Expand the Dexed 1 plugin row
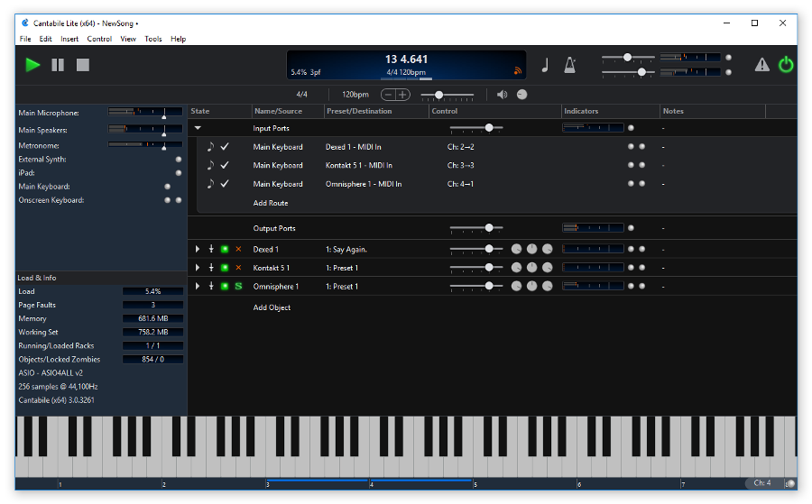Viewport: 812px width, 504px height. (x=198, y=249)
